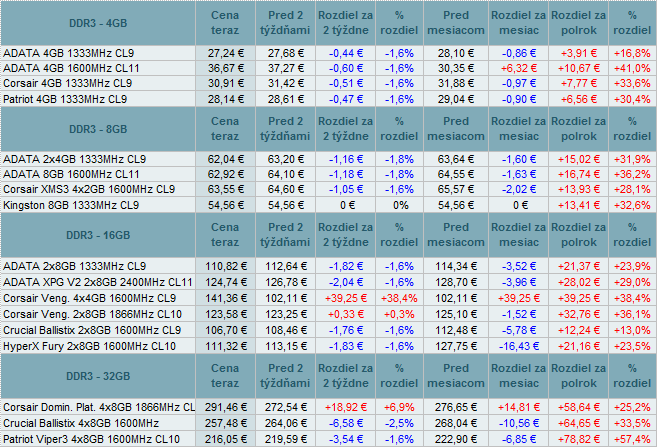657x447 pixels.
Task: Click Corsair Veng. 2x8GB 1866MHz CL10 name
Action: coord(92,314)
